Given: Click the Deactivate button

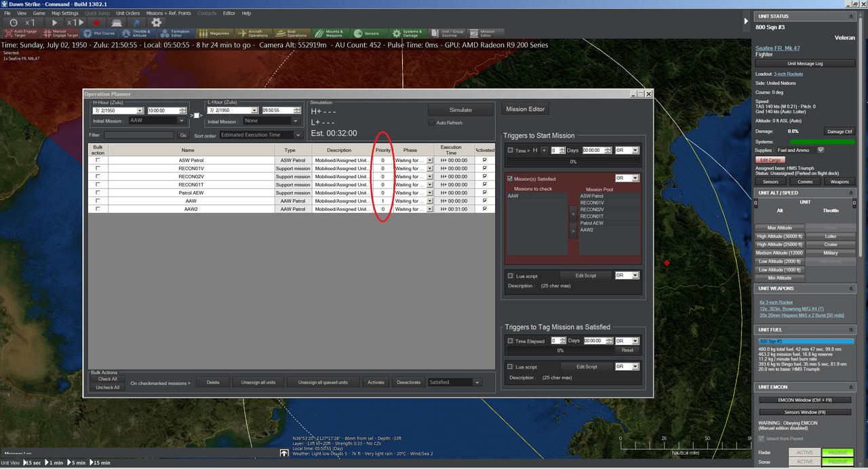Looking at the screenshot, I should 408,382.
